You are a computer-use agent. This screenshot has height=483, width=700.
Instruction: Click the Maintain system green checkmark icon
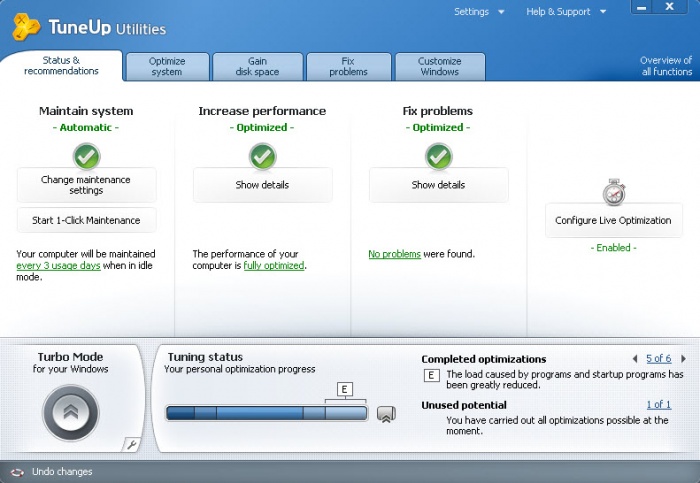point(86,156)
